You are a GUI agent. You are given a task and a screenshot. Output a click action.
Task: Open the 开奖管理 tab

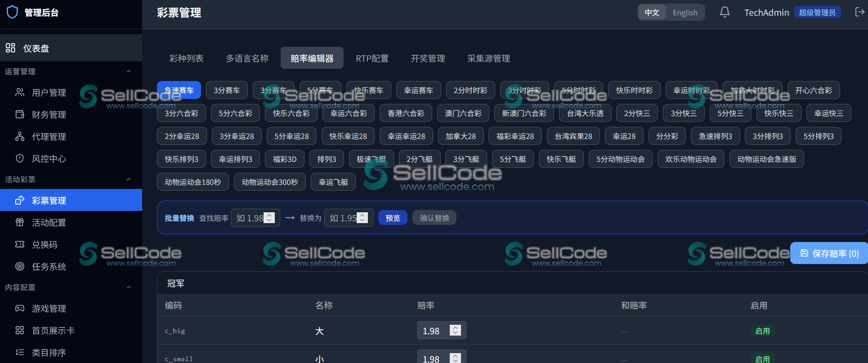point(428,58)
